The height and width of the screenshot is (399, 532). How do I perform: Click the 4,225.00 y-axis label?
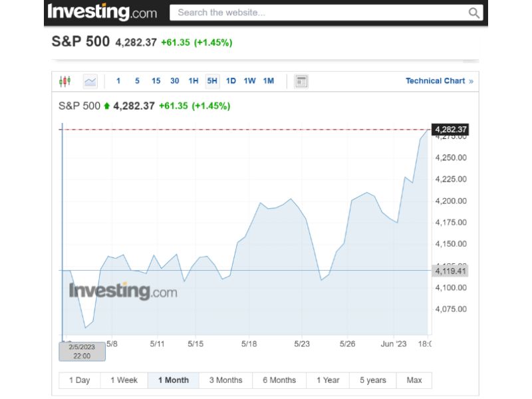pyautogui.click(x=451, y=179)
